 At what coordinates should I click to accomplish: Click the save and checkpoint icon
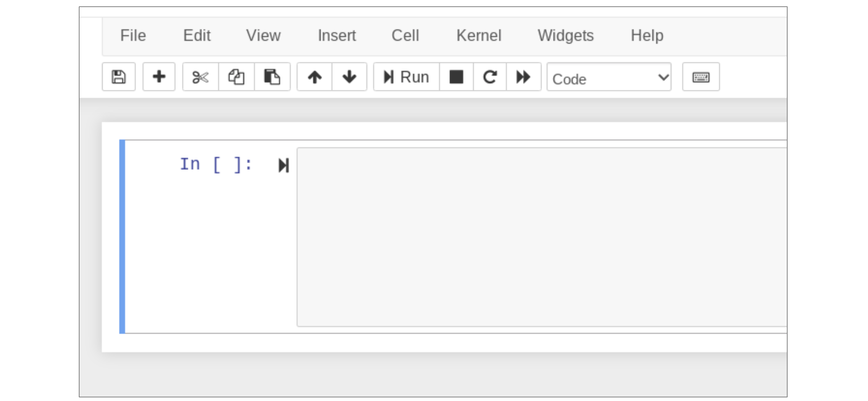pyautogui.click(x=118, y=77)
